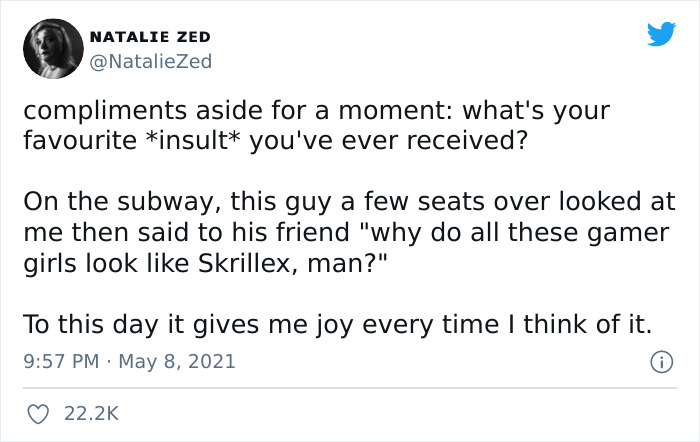700x442 pixels.
Task: Open Natalie Zed's profile picture
Action: tap(49, 49)
